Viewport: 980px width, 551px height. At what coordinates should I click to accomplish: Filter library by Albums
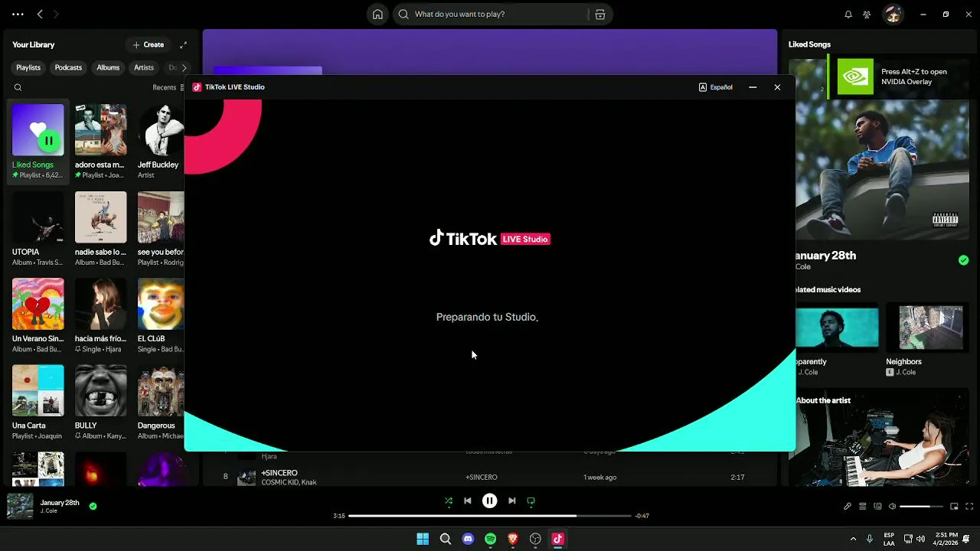(x=108, y=67)
